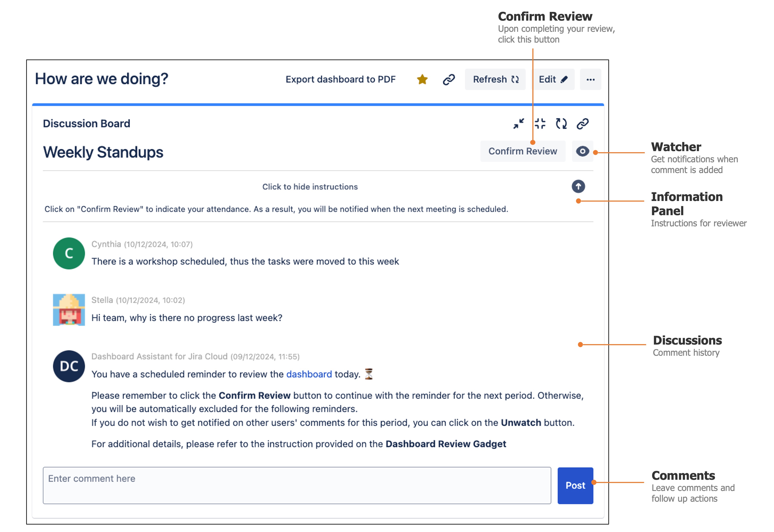Star the dashboard as a favorite

tap(422, 79)
